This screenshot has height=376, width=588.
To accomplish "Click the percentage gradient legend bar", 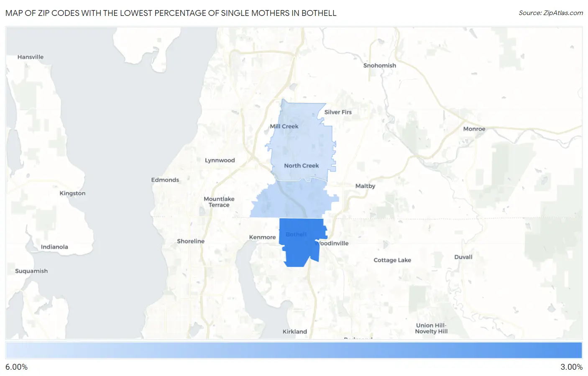I will pos(294,350).
